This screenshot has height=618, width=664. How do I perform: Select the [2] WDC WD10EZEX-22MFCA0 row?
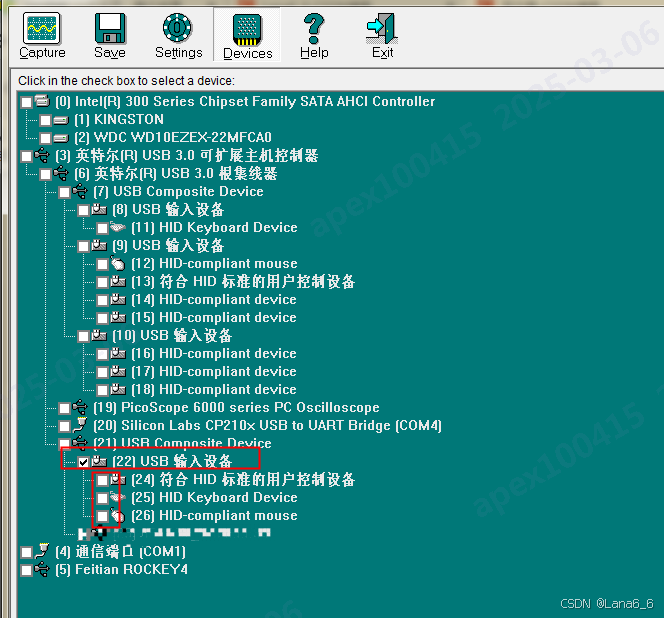156,138
